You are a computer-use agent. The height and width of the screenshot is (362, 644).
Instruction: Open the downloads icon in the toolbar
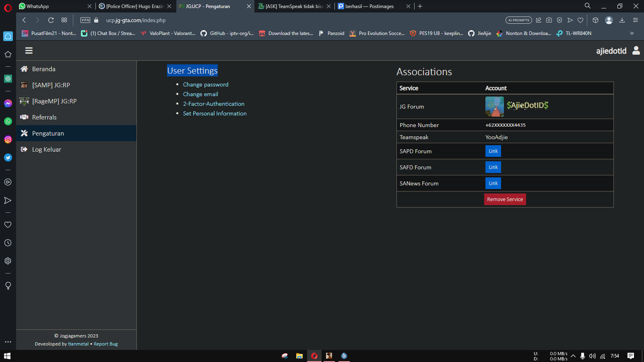point(622,20)
